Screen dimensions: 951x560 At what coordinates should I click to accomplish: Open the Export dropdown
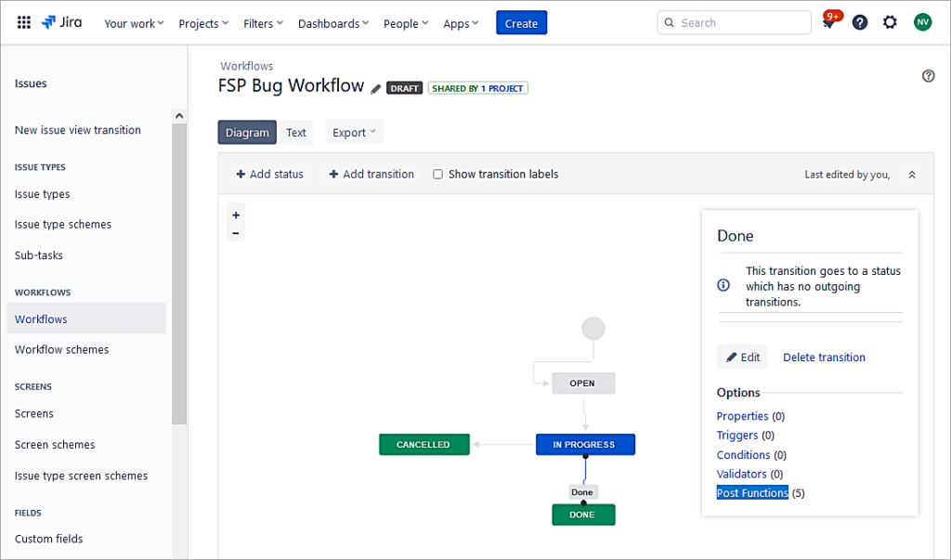(x=353, y=132)
